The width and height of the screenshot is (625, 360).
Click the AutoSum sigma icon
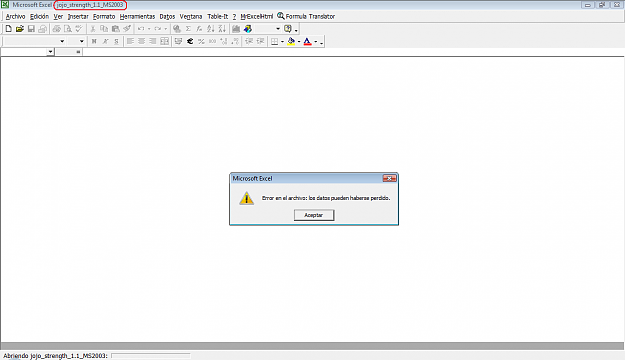(188, 29)
